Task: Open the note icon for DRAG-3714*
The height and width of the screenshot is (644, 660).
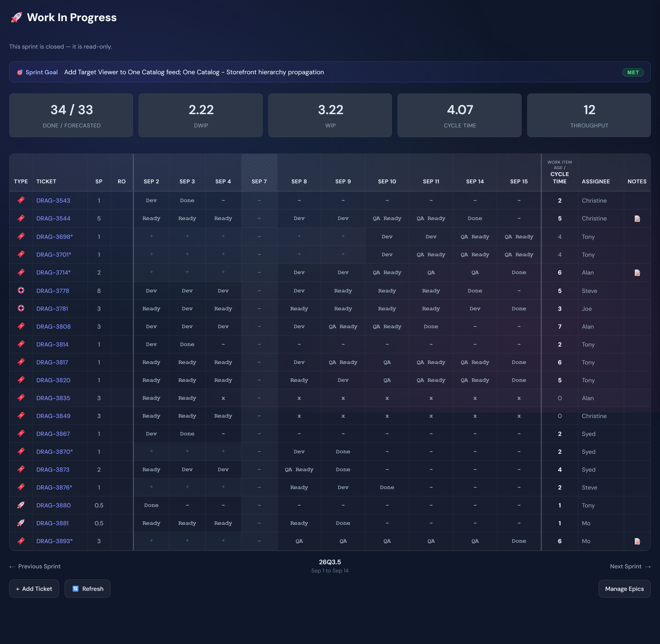Action: pos(637,273)
